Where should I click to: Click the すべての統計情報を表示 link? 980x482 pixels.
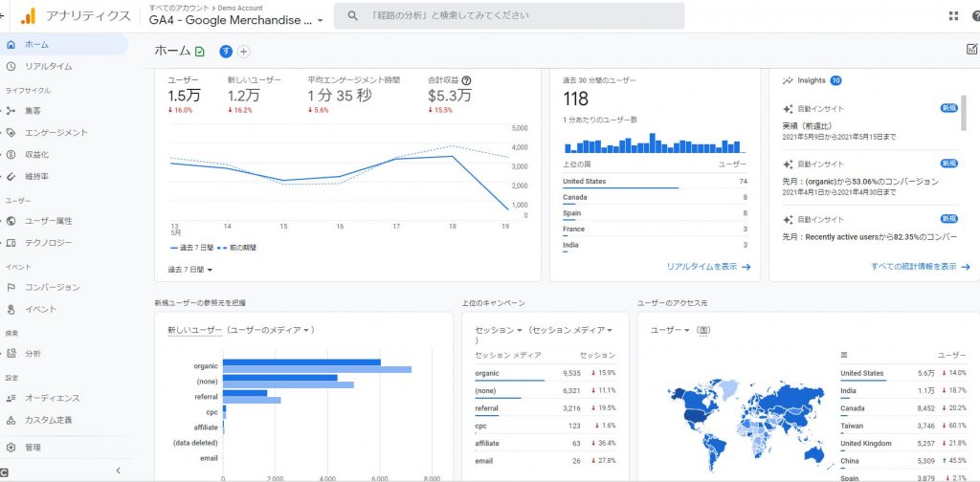pyautogui.click(x=921, y=266)
